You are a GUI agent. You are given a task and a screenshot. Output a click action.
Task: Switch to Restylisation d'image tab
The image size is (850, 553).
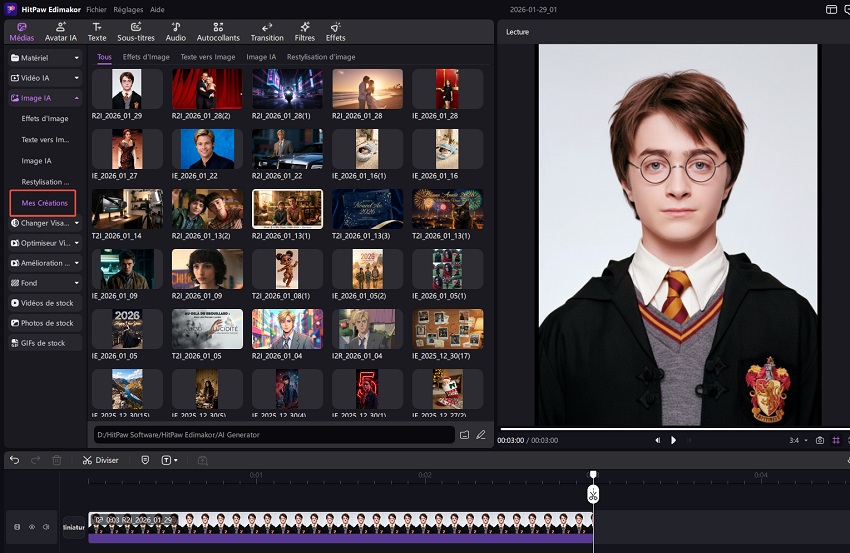321,57
